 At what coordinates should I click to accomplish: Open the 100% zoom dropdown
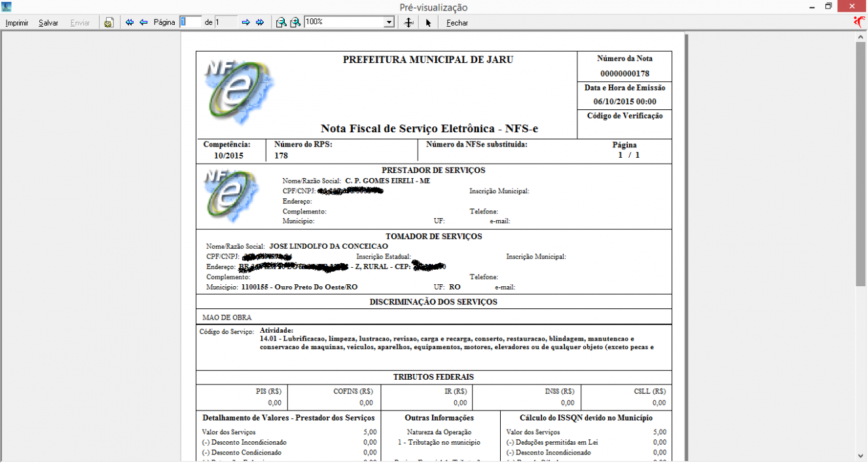389,22
